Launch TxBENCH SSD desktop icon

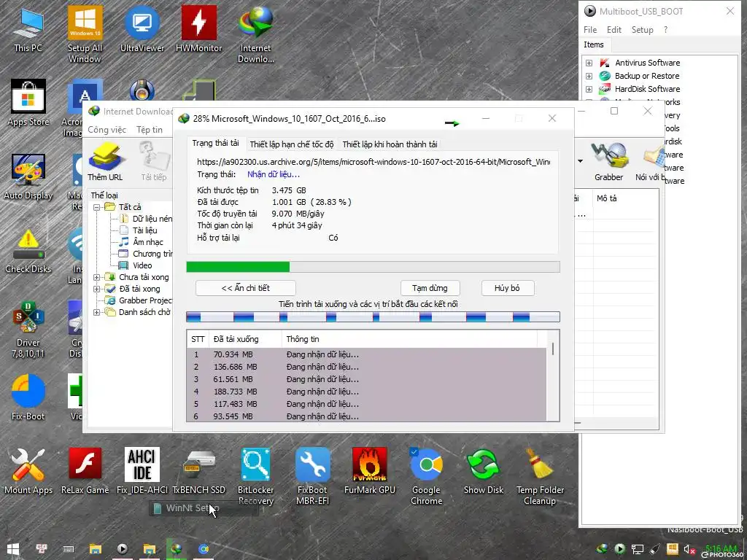(198, 472)
